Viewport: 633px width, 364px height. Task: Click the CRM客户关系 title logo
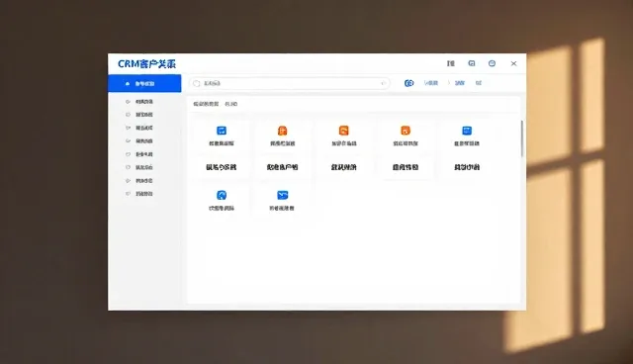147,63
